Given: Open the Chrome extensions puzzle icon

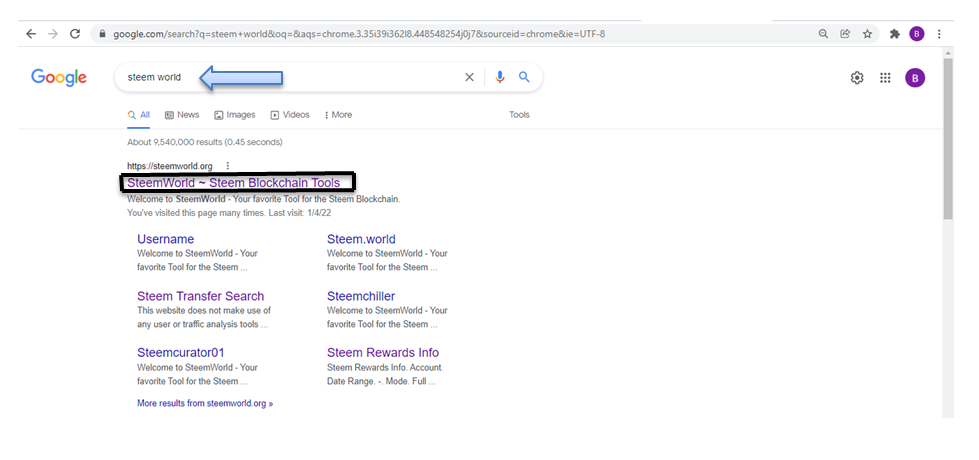Looking at the screenshot, I should pyautogui.click(x=895, y=34).
